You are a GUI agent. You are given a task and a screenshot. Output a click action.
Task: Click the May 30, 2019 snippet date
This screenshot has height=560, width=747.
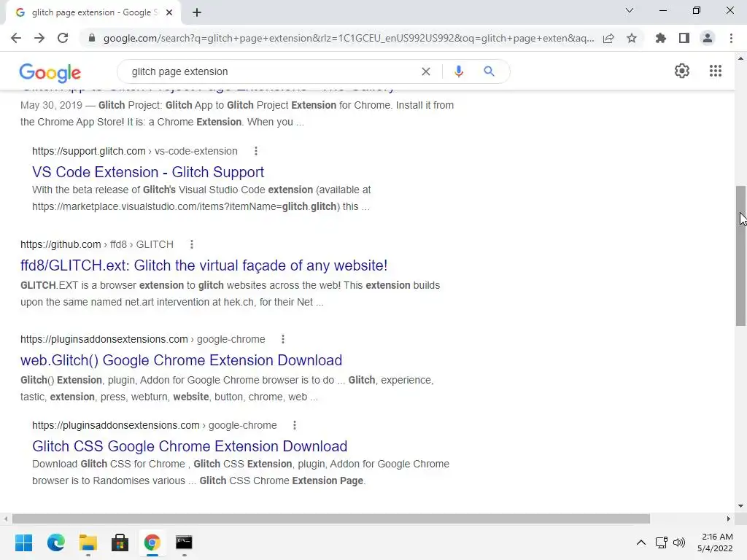click(52, 105)
